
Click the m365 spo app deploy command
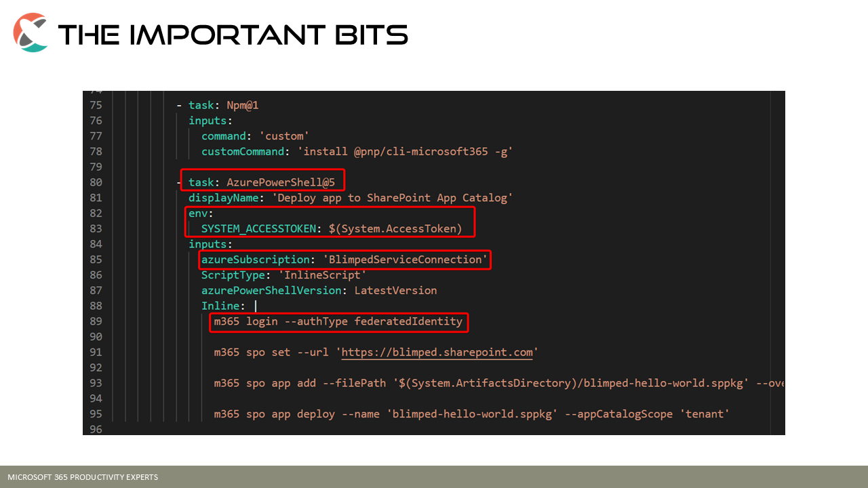(471, 413)
